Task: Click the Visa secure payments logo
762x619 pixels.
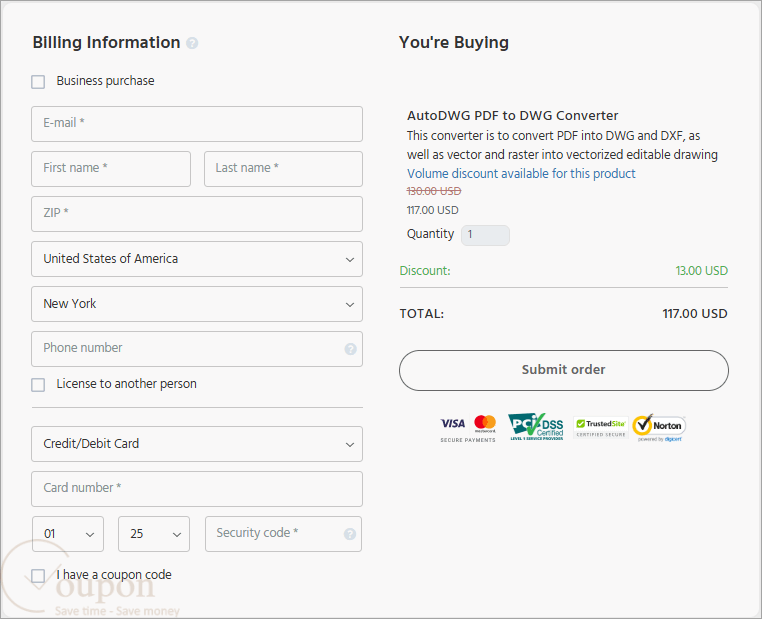Action: pos(452,424)
